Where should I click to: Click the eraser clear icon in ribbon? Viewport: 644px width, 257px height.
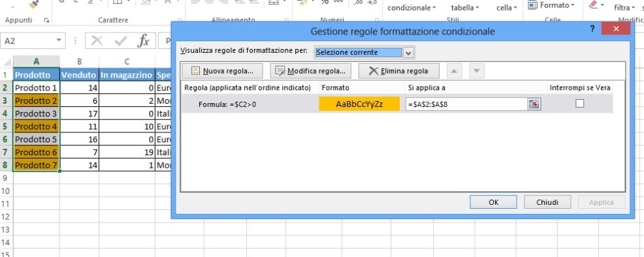(x=593, y=5)
